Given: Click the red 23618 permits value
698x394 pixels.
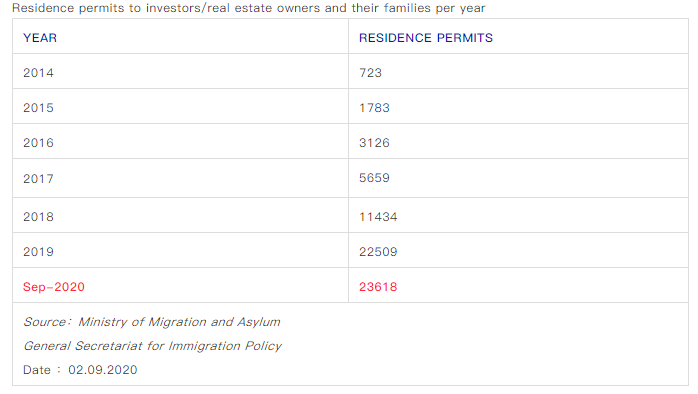Looking at the screenshot, I should click(x=378, y=287).
